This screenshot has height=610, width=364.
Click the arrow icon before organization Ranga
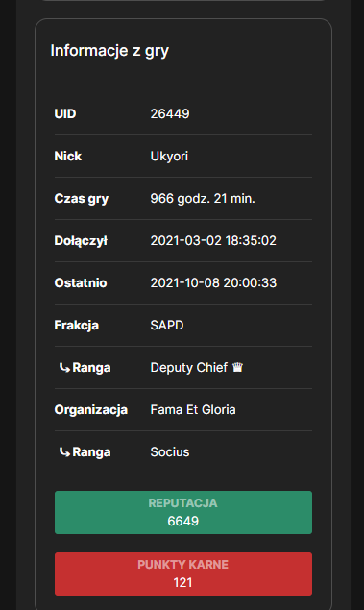pyautogui.click(x=64, y=452)
